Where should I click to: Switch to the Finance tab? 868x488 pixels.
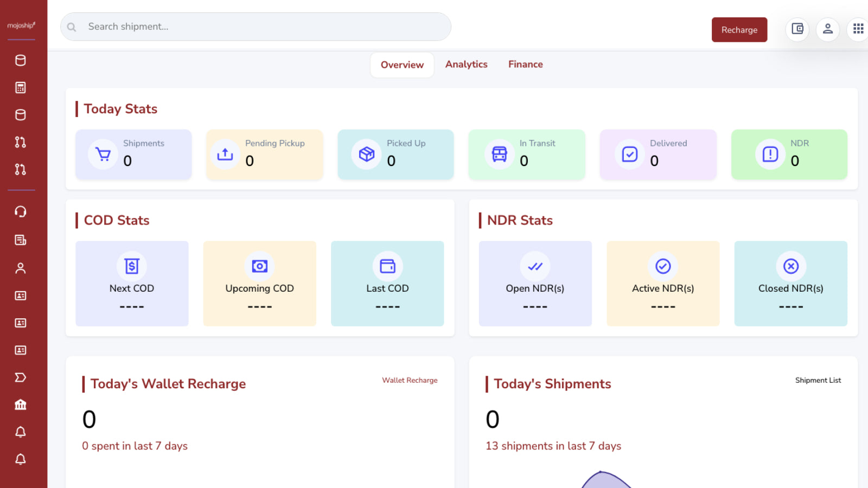pos(526,65)
